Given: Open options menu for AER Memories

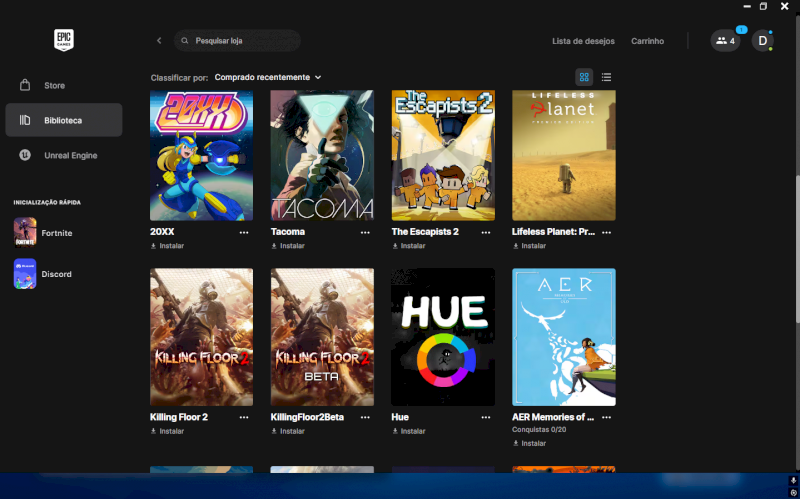Looking at the screenshot, I should [606, 417].
